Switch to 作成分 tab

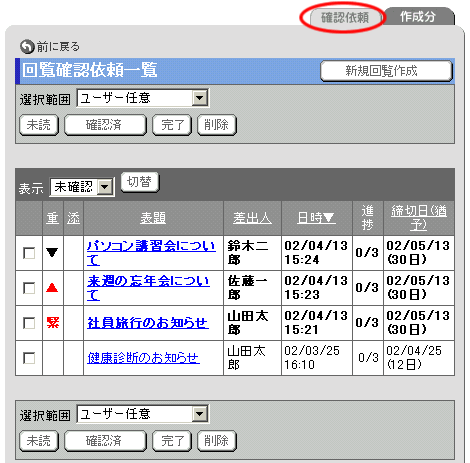tap(418, 16)
